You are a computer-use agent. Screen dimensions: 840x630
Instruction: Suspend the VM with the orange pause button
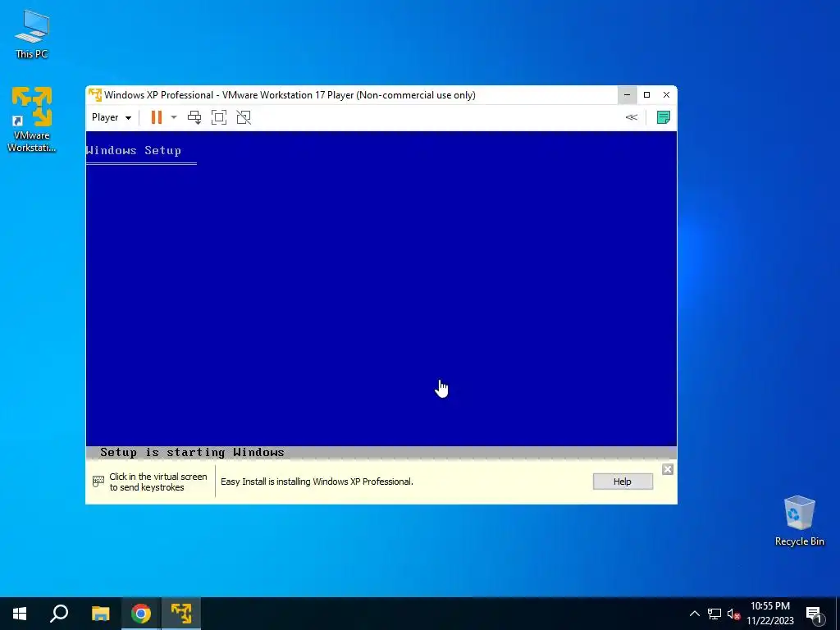tap(157, 117)
